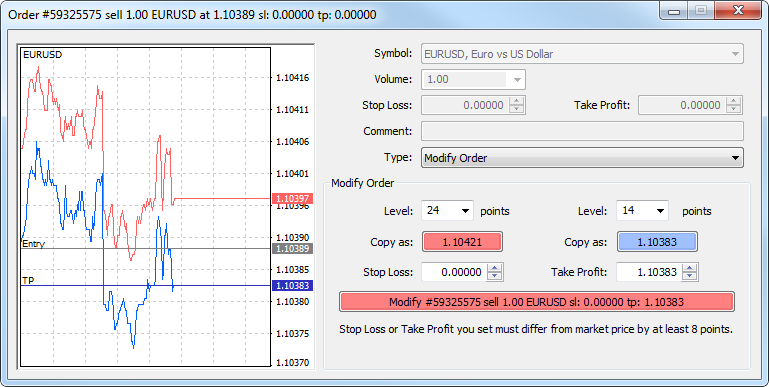Open the Type dropdown showing Modify Order
Screen dimensions: 769x387
582,158
